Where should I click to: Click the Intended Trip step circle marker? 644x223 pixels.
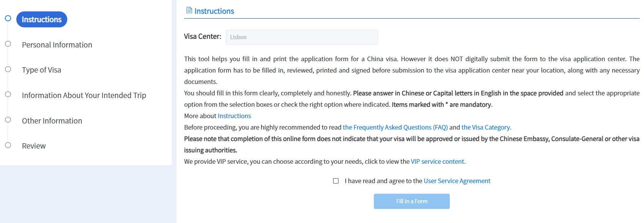[x=8, y=94]
